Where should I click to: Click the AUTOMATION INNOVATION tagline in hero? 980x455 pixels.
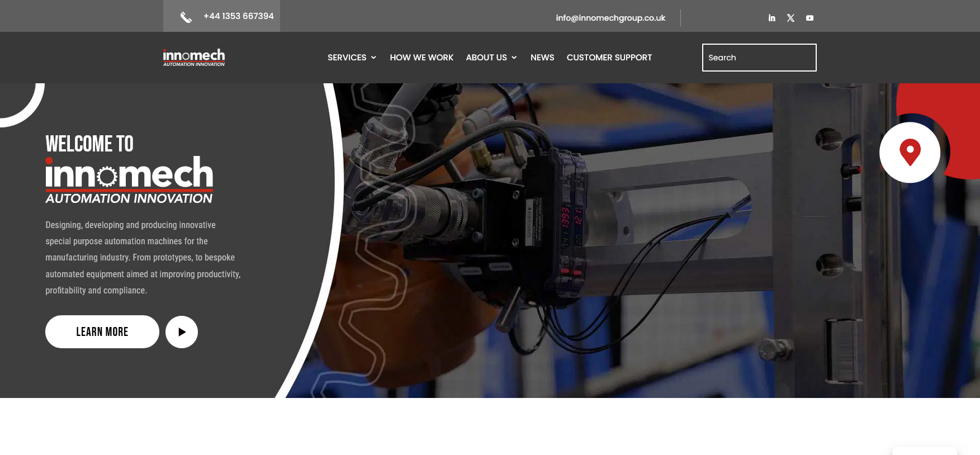129,198
